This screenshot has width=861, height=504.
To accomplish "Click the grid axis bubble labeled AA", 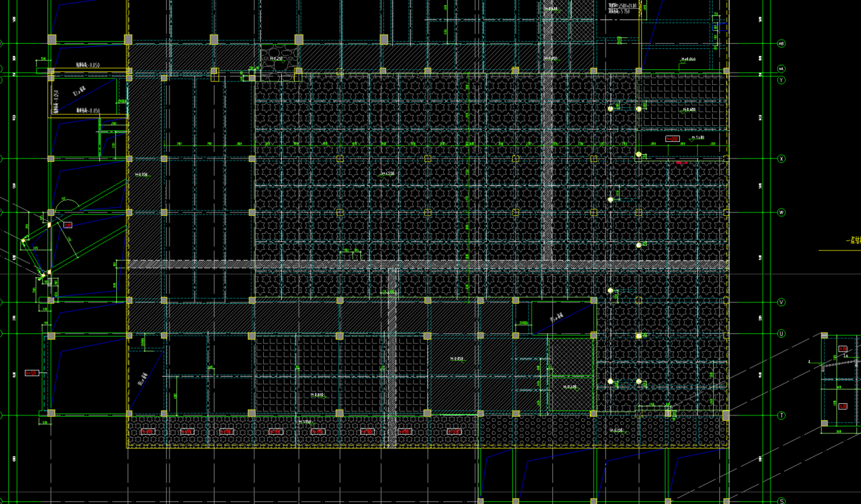I will point(781,69).
